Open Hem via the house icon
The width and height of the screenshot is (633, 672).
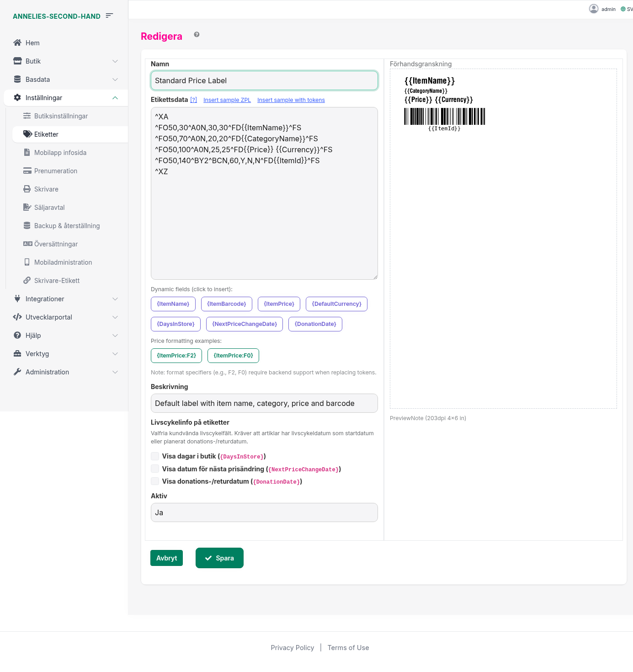[x=17, y=43]
